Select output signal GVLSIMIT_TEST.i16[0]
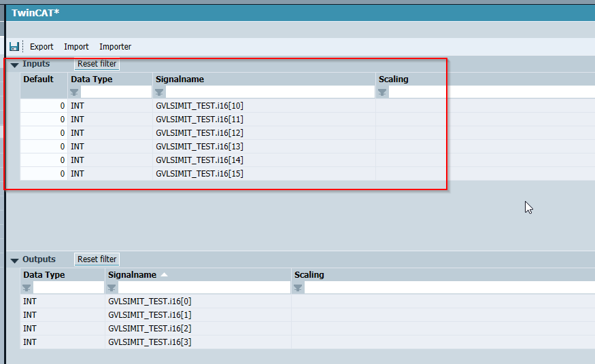The image size is (595, 364). tap(150, 301)
